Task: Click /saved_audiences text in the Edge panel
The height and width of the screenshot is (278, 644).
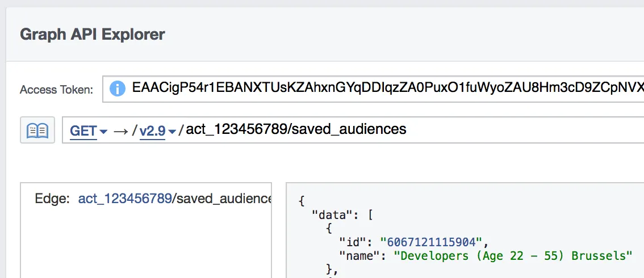Action: (x=222, y=199)
